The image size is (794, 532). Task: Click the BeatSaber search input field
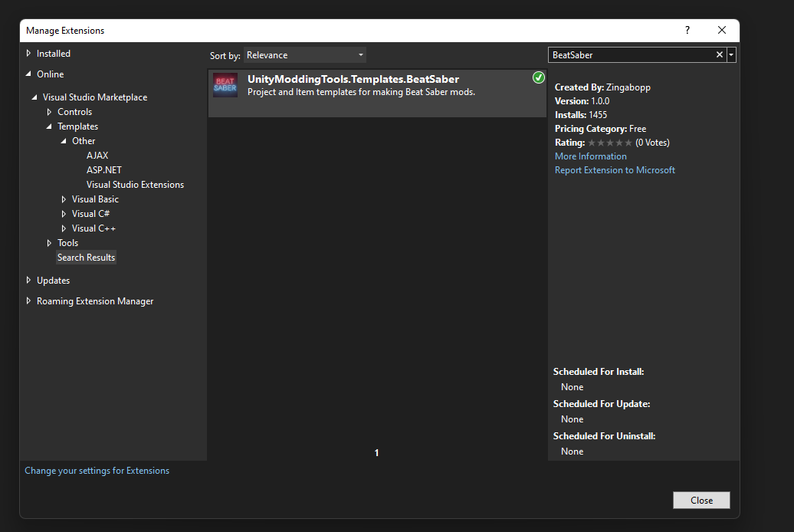(632, 54)
